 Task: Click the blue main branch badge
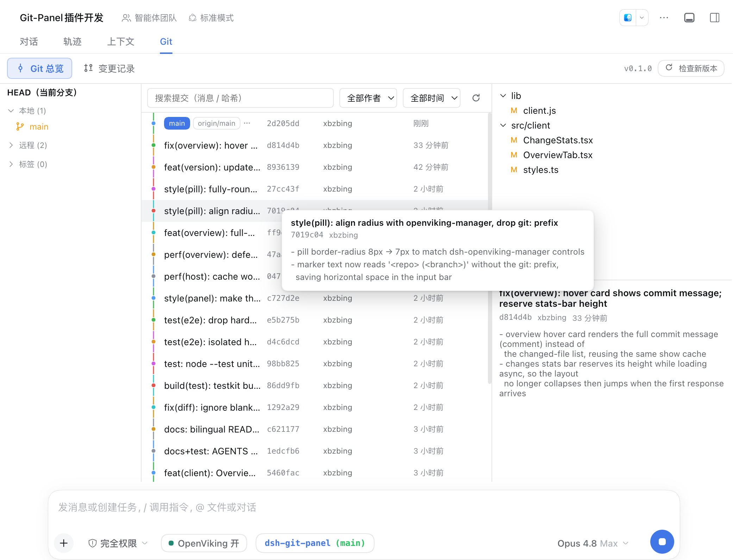[x=177, y=123]
